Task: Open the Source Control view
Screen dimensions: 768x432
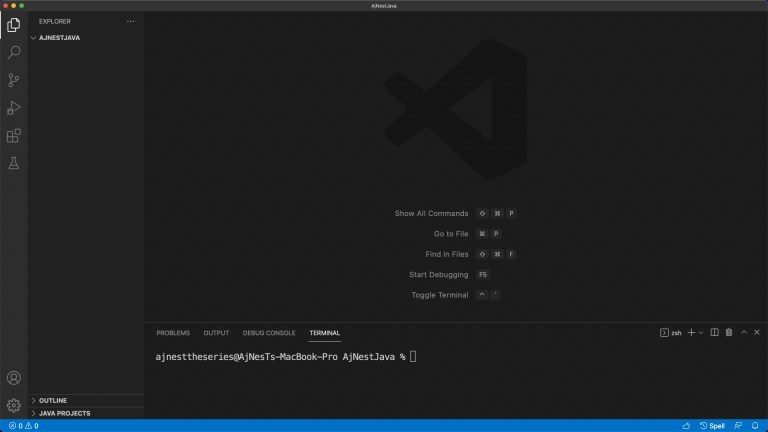Action: [x=14, y=80]
